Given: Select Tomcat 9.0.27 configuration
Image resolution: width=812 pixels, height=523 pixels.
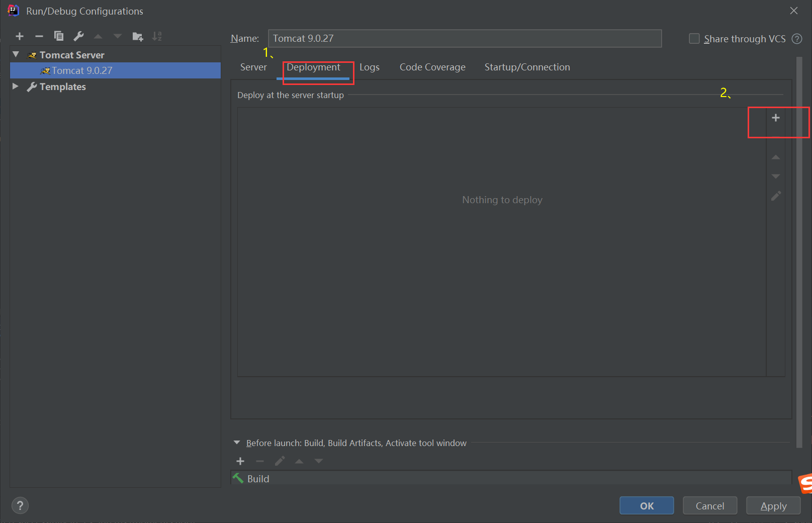Looking at the screenshot, I should pos(115,70).
